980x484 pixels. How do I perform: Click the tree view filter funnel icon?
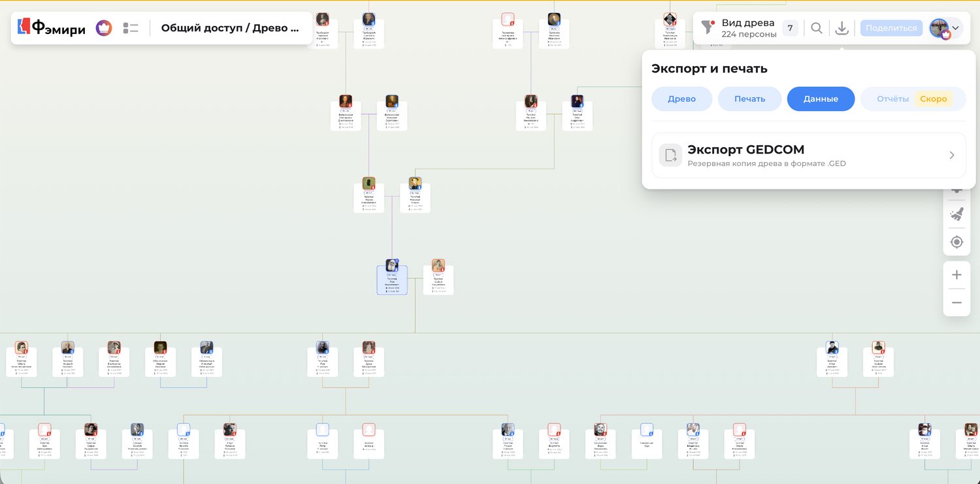708,27
